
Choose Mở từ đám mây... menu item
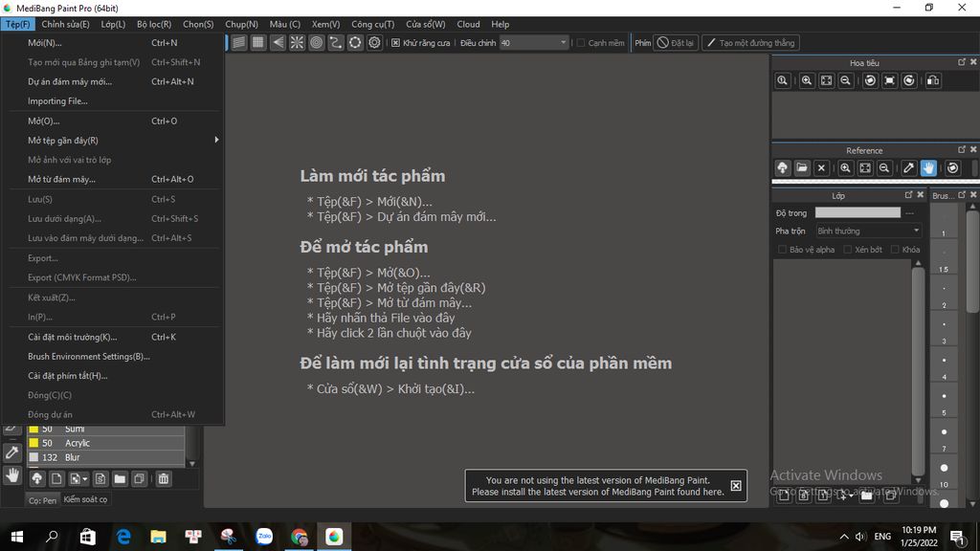point(114,179)
